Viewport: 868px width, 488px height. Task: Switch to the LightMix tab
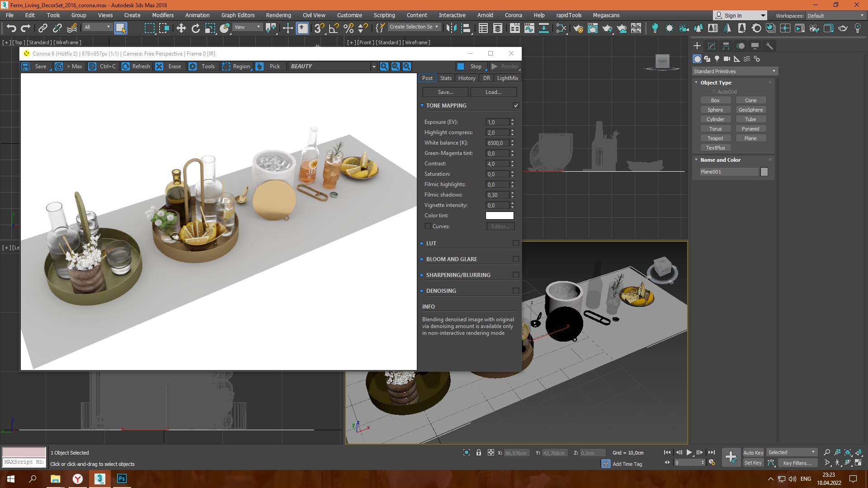click(x=507, y=78)
